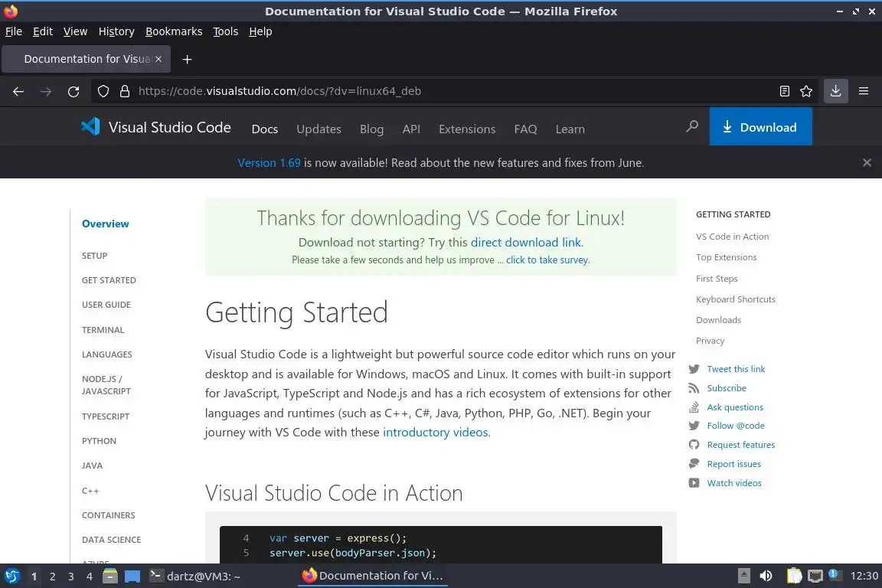Open the Edit menu

tap(43, 31)
